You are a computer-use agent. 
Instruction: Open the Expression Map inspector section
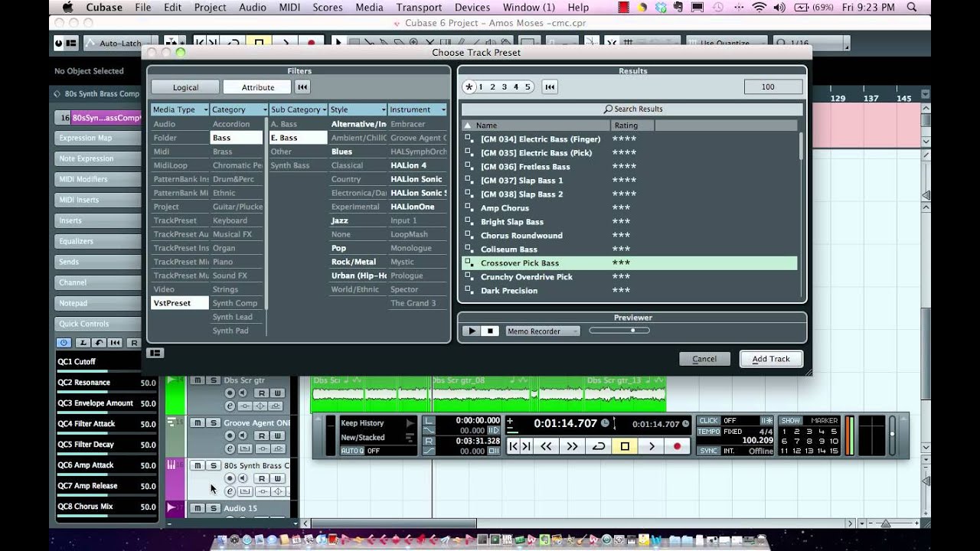click(x=98, y=138)
